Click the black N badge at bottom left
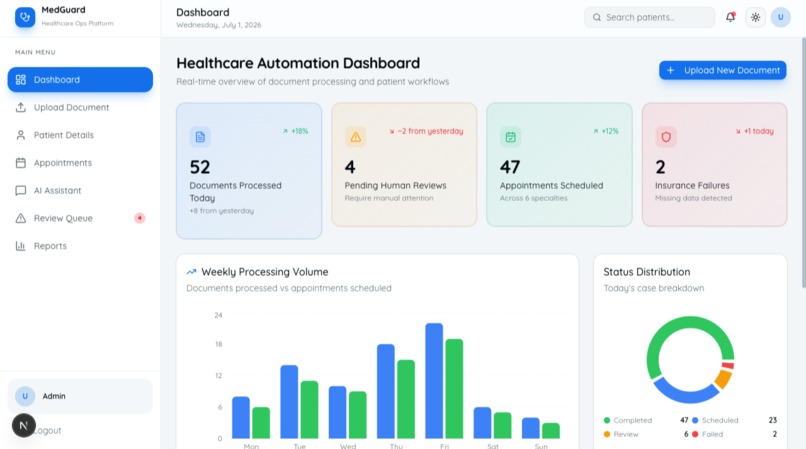 pos(24,425)
